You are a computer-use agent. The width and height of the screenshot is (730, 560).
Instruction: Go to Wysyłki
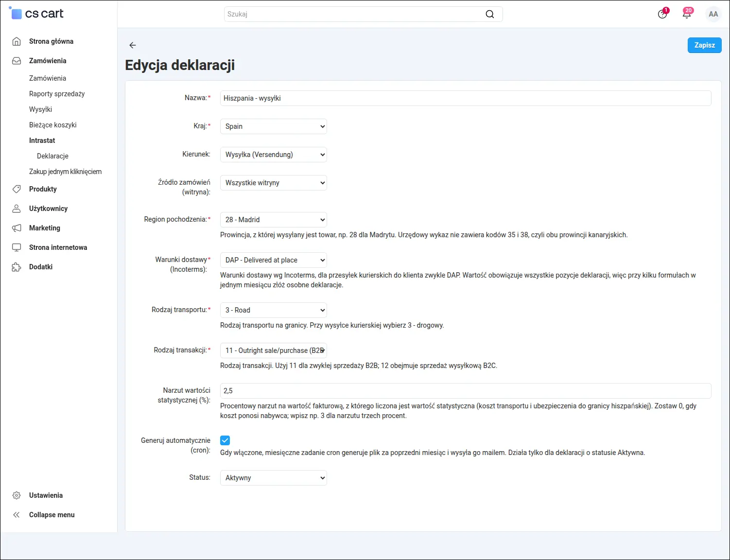coord(40,109)
